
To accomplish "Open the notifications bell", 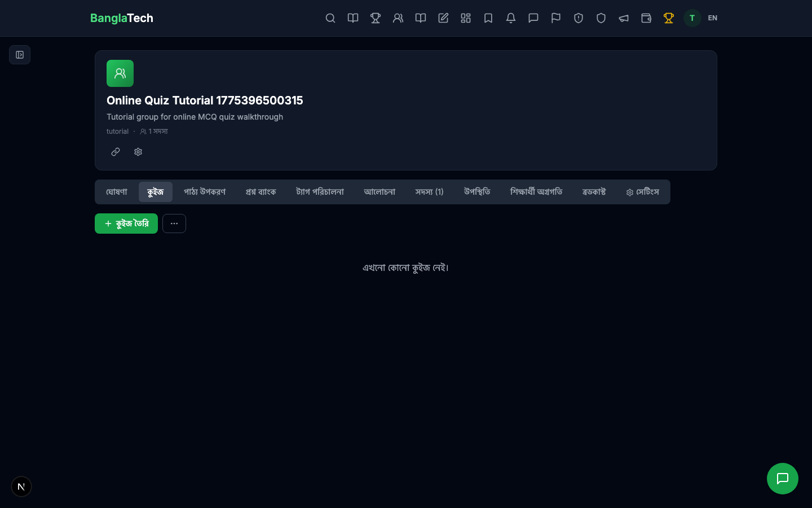I will pyautogui.click(x=511, y=18).
